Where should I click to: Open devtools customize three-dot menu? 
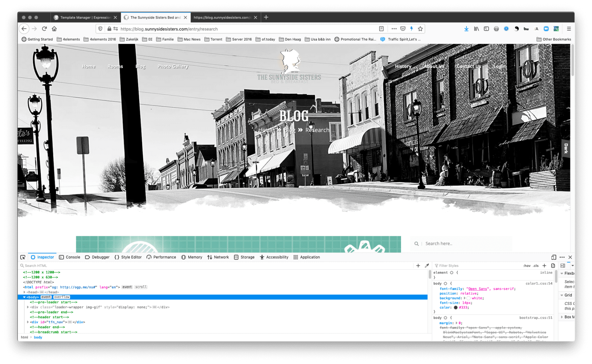click(562, 257)
